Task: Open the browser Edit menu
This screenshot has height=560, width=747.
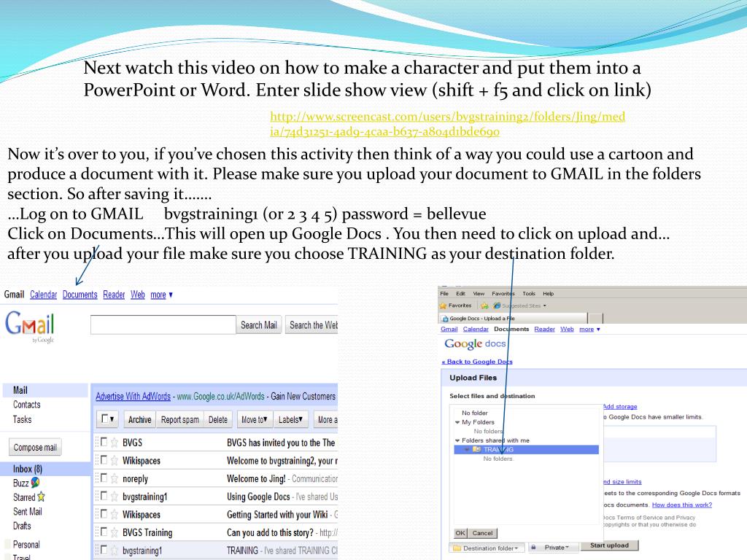Action: point(461,294)
